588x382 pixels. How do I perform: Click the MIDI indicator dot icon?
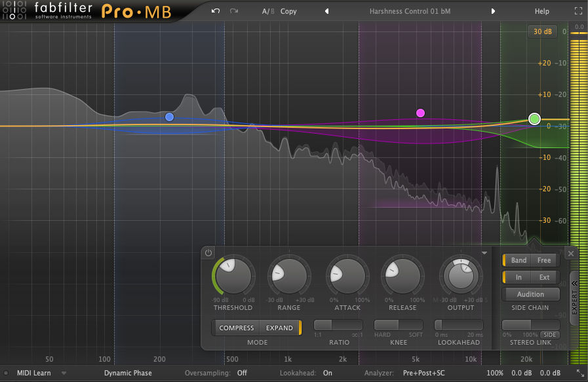6,373
